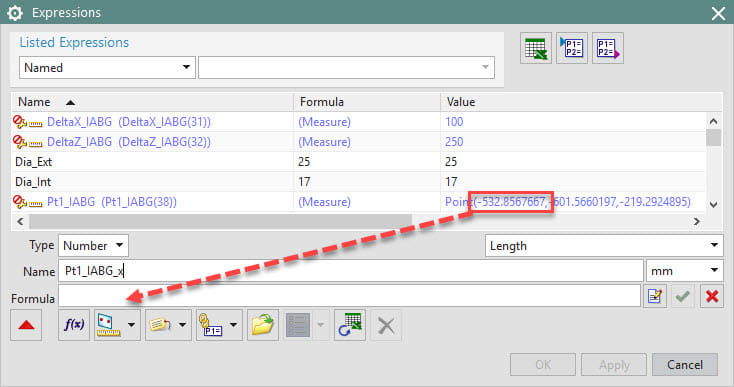Reject the edit with the red X
This screenshot has height=387, width=734.
pyautogui.click(x=712, y=296)
